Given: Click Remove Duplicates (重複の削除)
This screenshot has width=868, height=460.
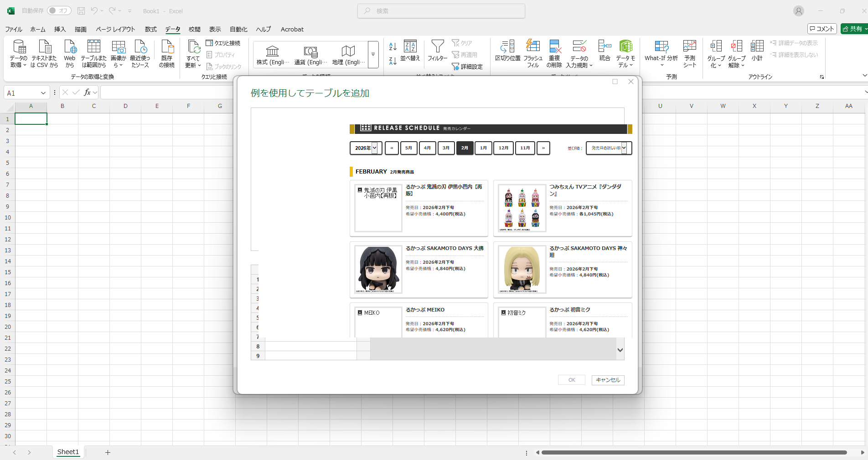Looking at the screenshot, I should [554, 54].
